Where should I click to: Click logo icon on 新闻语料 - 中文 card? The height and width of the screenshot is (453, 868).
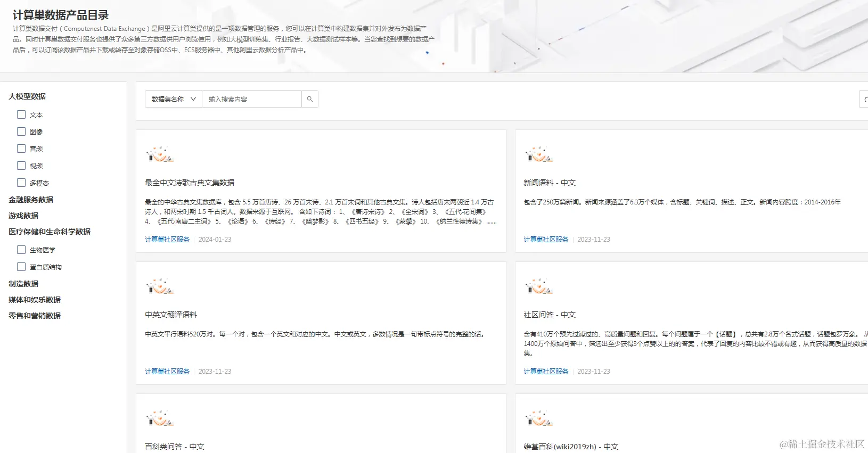tap(539, 154)
